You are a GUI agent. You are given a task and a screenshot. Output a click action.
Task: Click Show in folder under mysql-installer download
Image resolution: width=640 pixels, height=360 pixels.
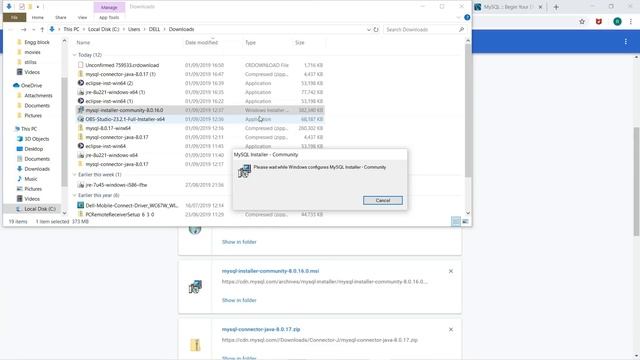239,300
